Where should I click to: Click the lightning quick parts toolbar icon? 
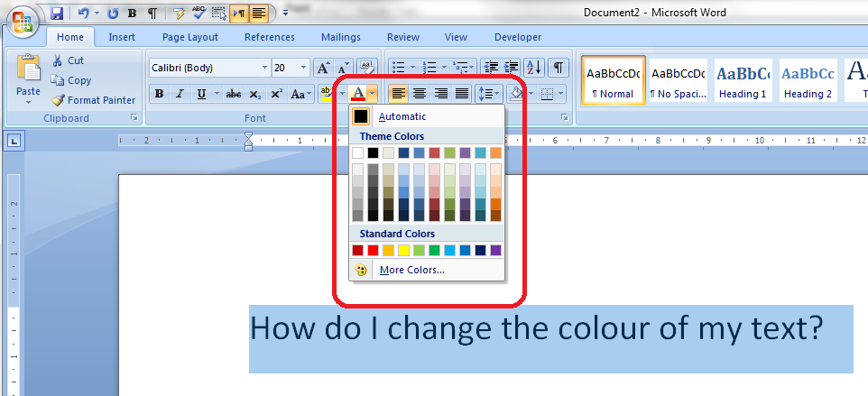(179, 13)
